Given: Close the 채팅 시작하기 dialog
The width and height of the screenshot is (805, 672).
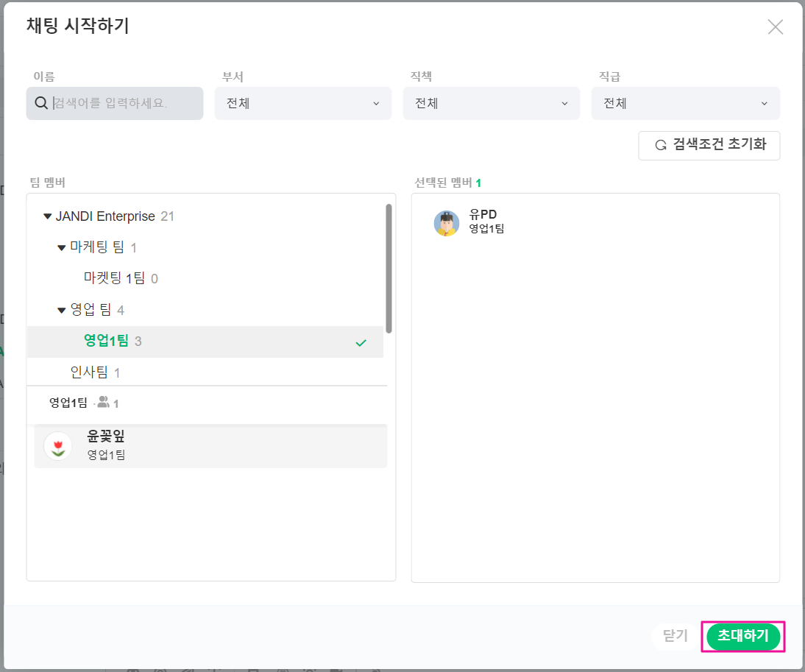Looking at the screenshot, I should point(775,27).
